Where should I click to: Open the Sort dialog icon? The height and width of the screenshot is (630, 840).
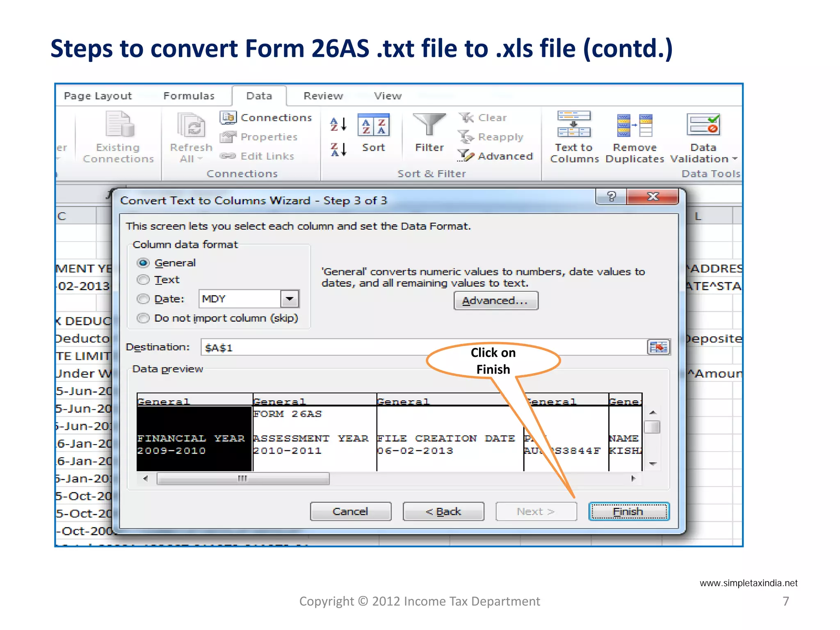coord(373,125)
